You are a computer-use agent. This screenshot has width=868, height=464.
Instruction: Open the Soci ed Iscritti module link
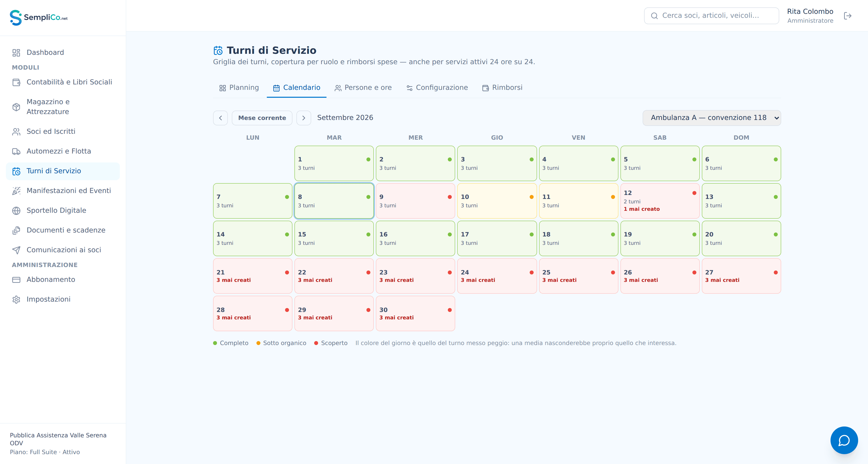63,132
